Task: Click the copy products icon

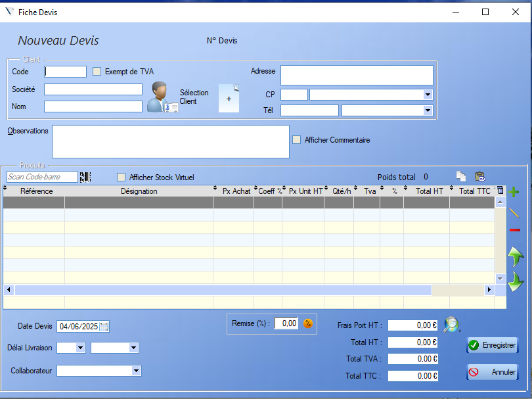Action: click(x=462, y=177)
